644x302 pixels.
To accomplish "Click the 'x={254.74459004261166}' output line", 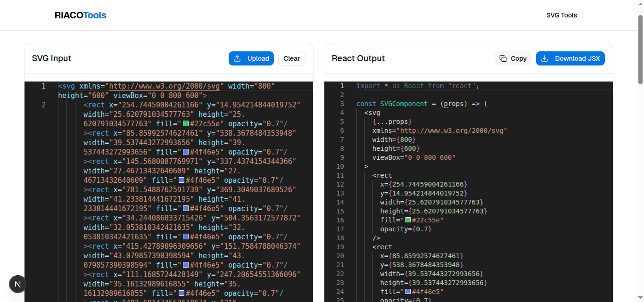I will (x=424, y=184).
